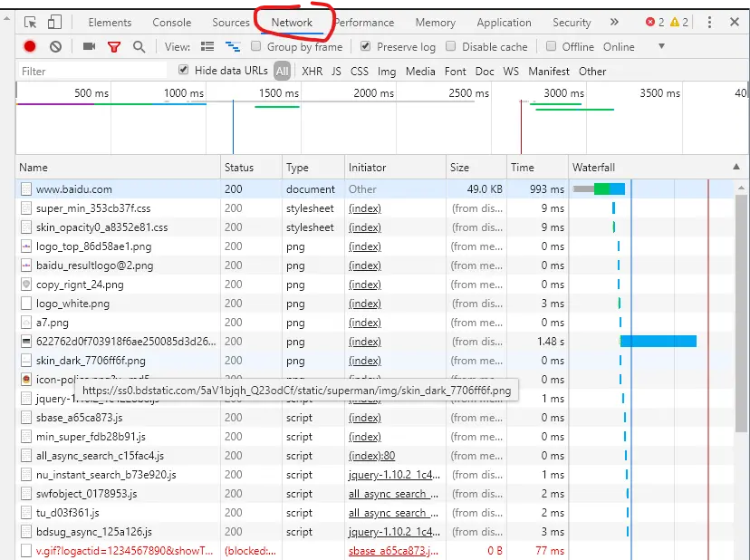Filter requests by Font type
This screenshot has height=560, width=750.
tap(455, 72)
